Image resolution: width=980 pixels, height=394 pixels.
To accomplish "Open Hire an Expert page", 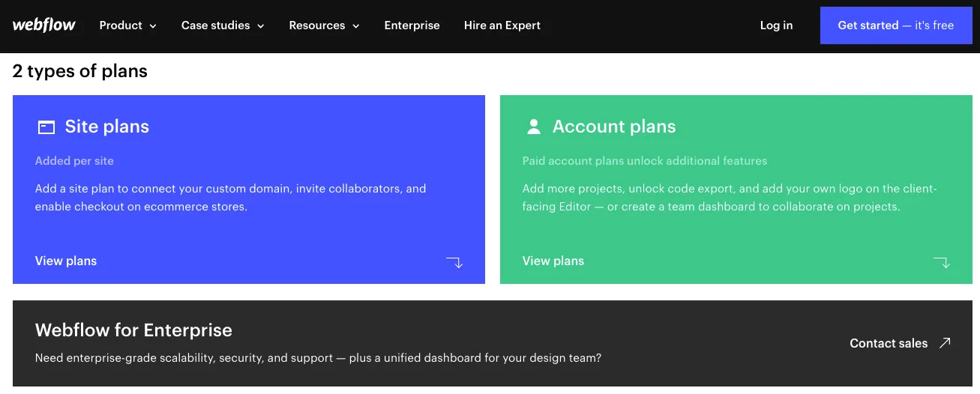I will click(502, 25).
